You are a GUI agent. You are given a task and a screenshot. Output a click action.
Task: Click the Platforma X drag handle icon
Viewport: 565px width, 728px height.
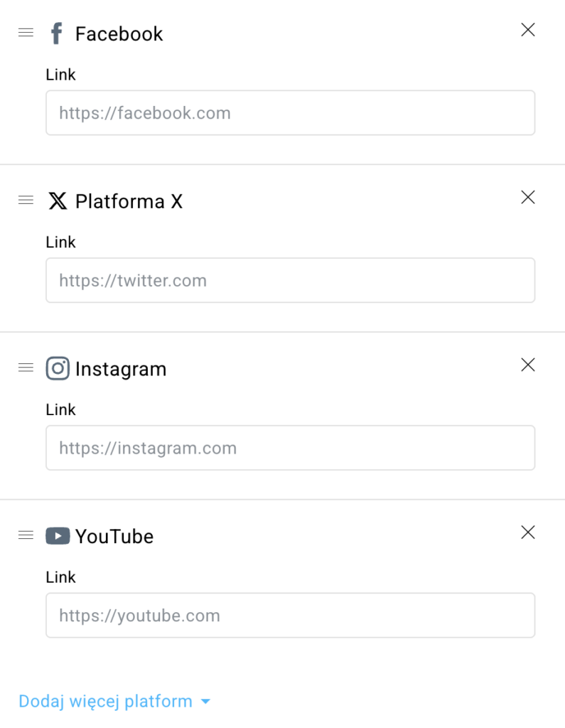[26, 200]
